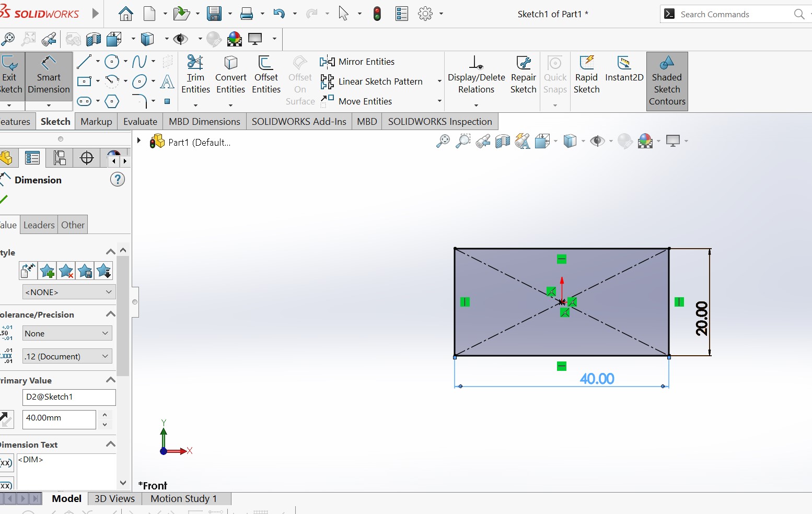This screenshot has height=514, width=812.
Task: Click Add or Update a Style icon
Action: point(47,271)
